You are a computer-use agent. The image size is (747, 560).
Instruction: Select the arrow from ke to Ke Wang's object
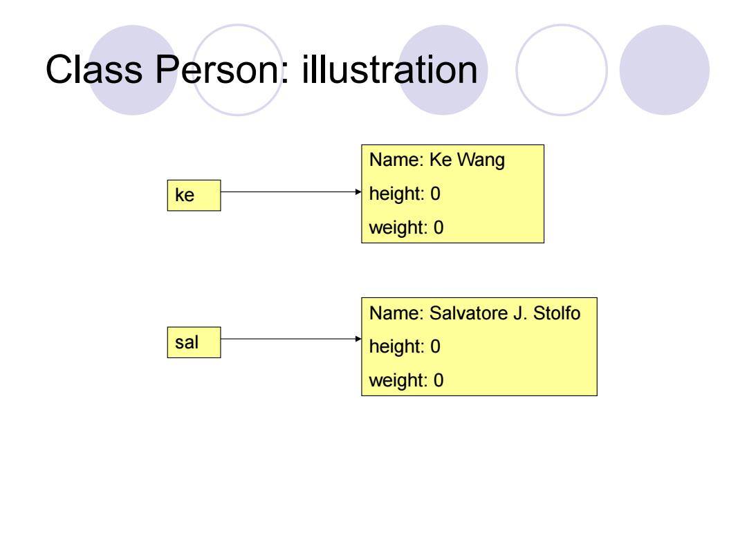pyautogui.click(x=291, y=192)
